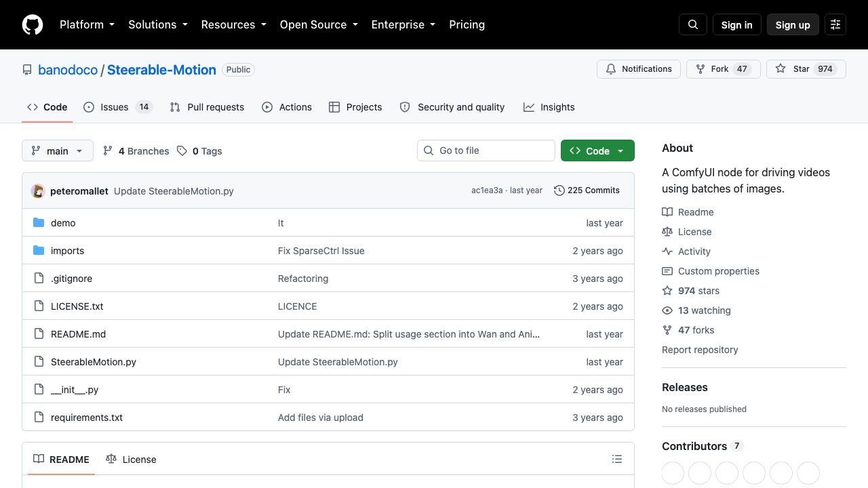Open the Releases heading link
The width and height of the screenshot is (868, 488).
[x=685, y=388]
